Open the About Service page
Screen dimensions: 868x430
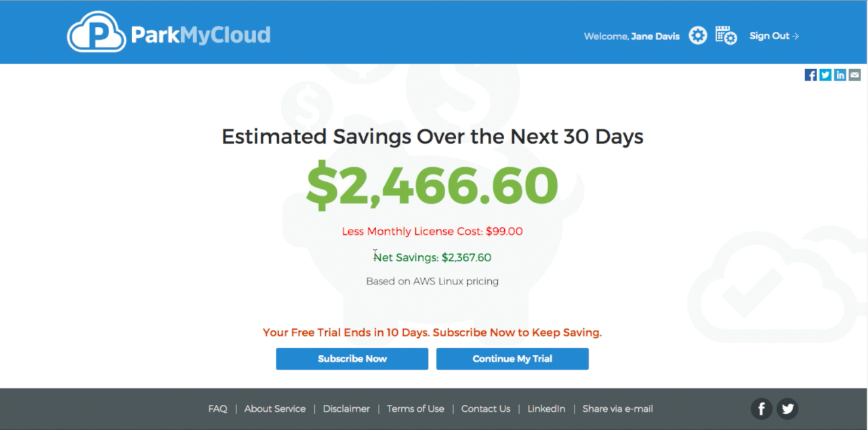point(275,408)
